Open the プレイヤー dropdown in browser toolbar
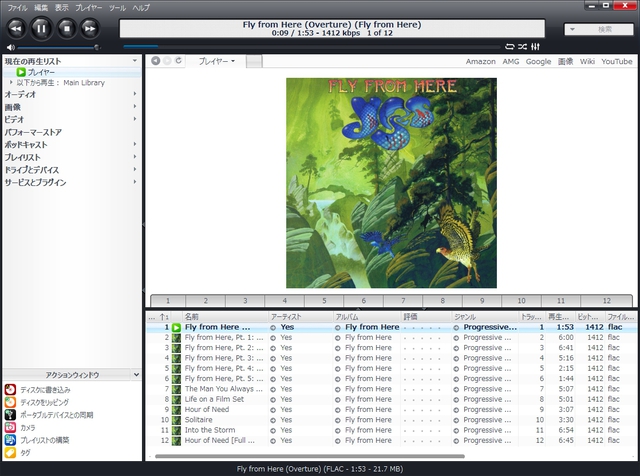The image size is (640, 476). coord(217,61)
